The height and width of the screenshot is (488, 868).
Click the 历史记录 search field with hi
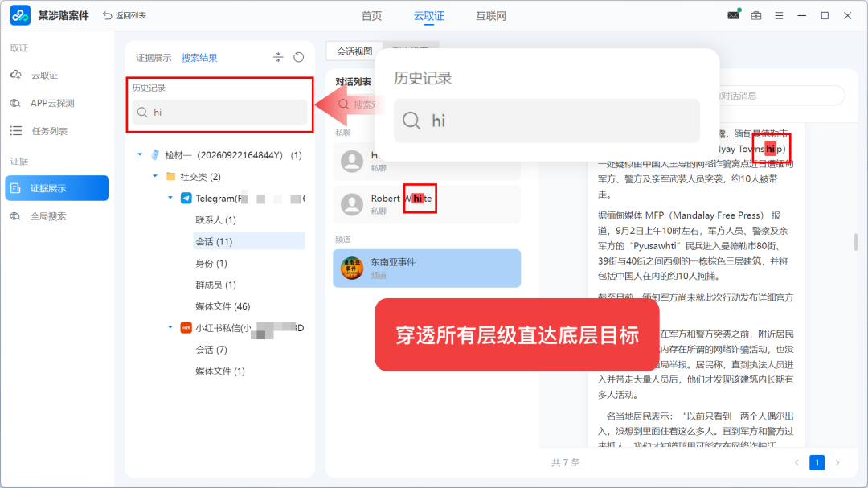(x=219, y=112)
